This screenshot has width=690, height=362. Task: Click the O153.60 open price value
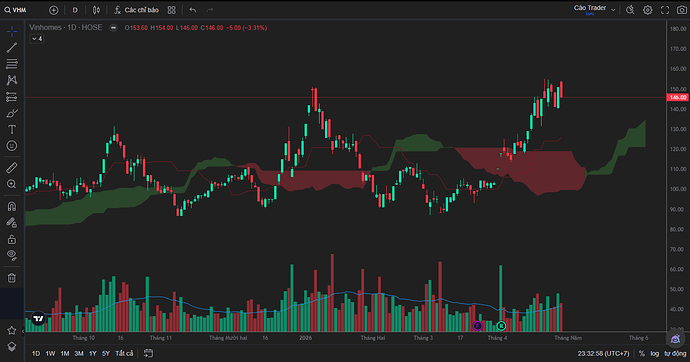click(136, 28)
